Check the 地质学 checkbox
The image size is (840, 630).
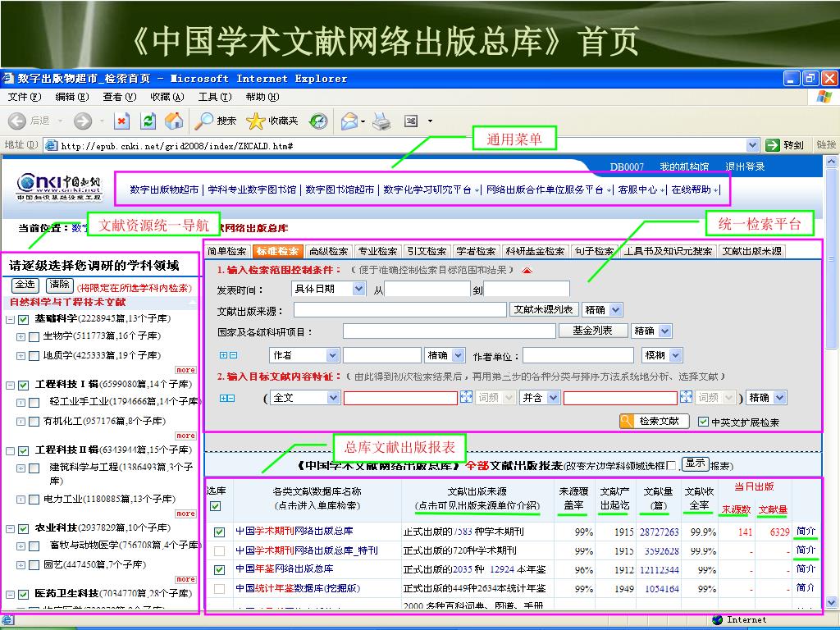[x=34, y=356]
